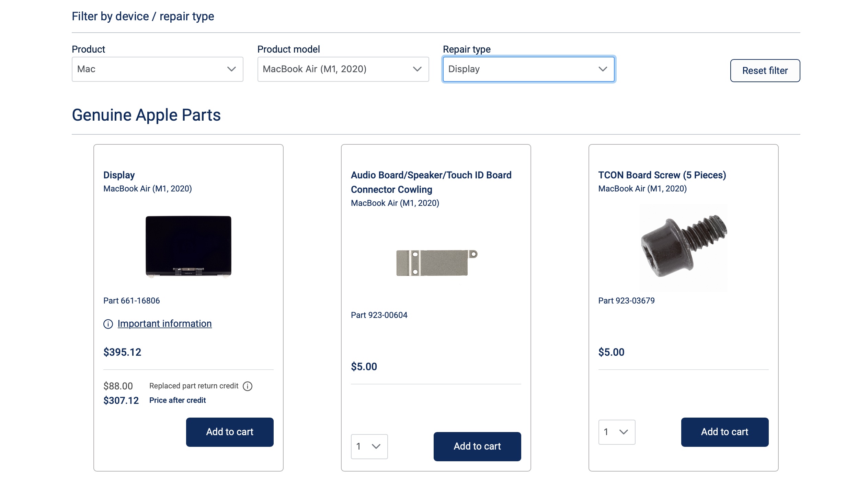
Task: Open the Repair type dropdown showing Display
Action: point(528,69)
